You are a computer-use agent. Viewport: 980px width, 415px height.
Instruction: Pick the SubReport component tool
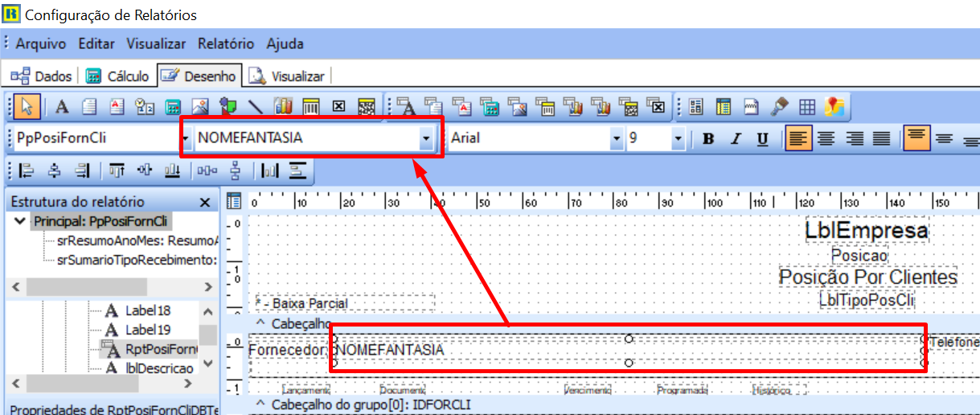pos(724,105)
